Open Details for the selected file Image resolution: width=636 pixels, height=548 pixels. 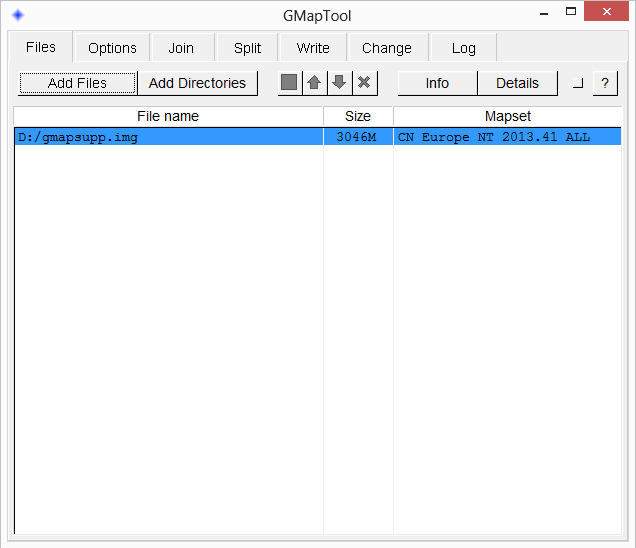(518, 83)
